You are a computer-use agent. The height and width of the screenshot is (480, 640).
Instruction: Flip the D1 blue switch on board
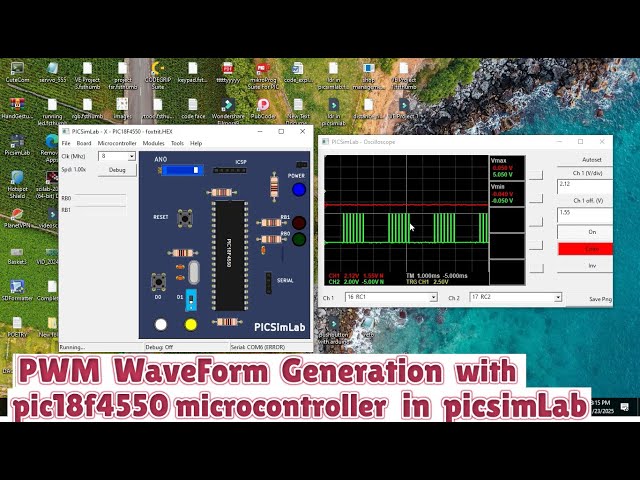[x=191, y=300]
